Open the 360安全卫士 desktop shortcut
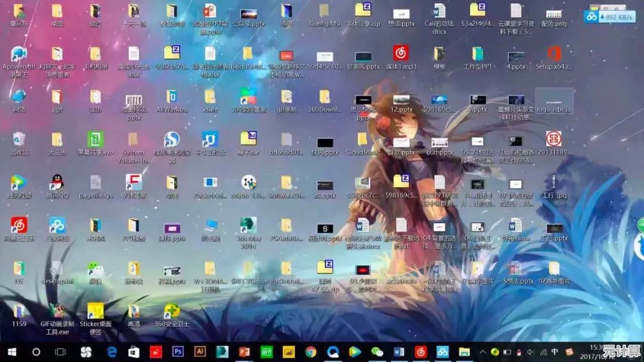The image size is (644, 362). (172, 311)
